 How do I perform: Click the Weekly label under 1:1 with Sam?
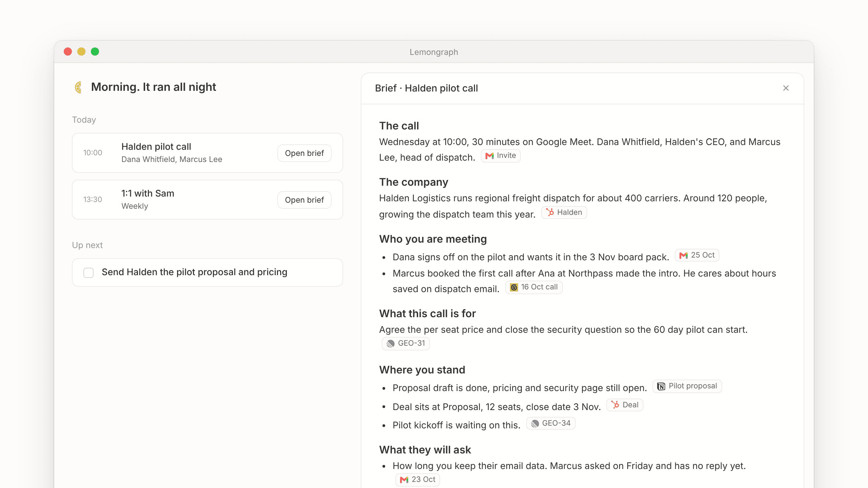[135, 206]
